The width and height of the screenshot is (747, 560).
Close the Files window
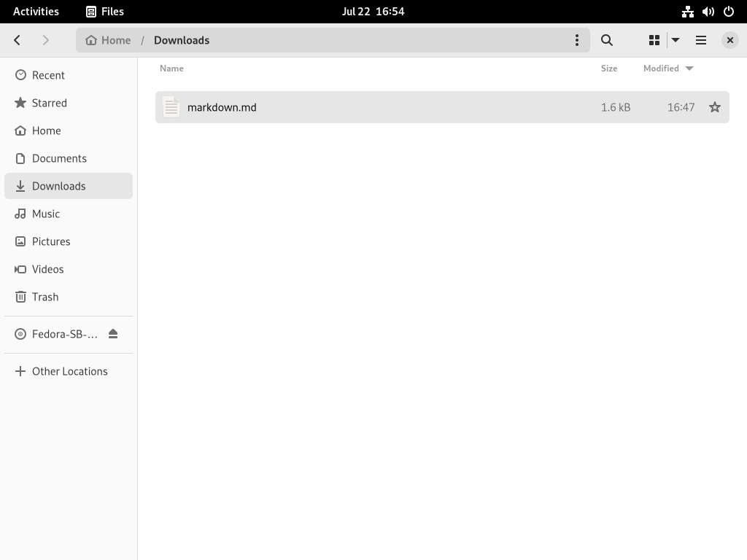point(729,40)
